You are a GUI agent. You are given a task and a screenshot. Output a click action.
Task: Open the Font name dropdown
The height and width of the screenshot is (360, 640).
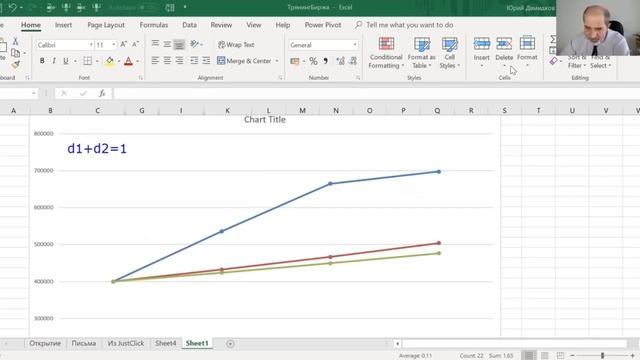(91, 45)
